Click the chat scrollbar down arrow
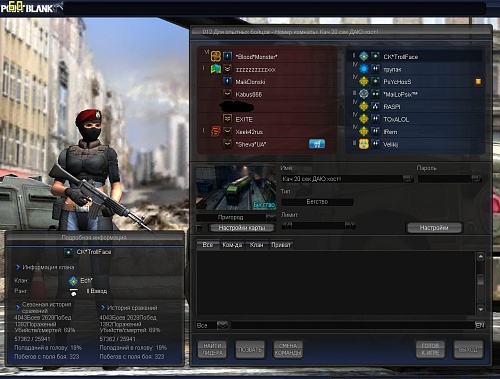 [x=480, y=310]
